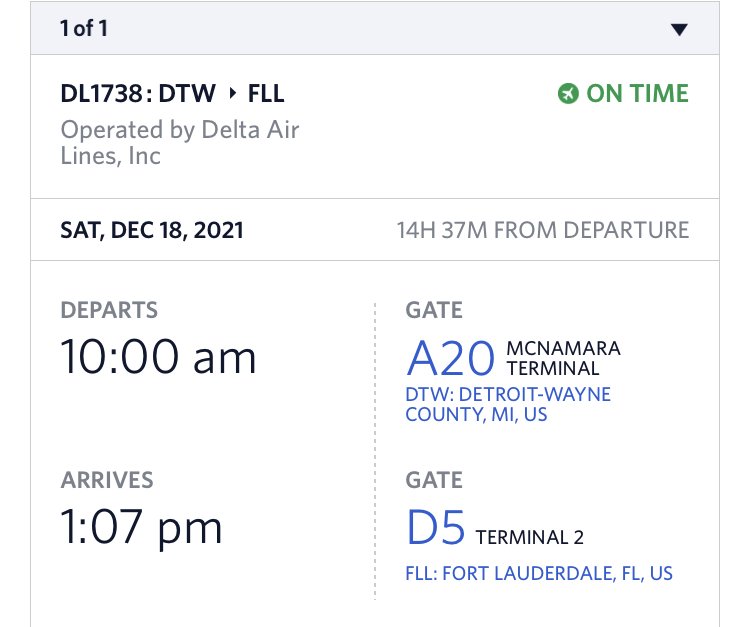Click the FLL destination code in header
750x627 pixels.
(266, 93)
